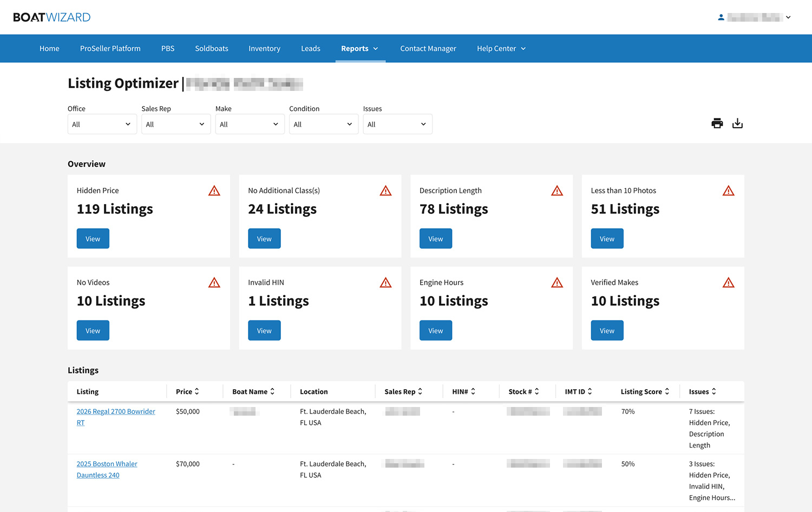Click the Hidden Price warning triangle icon
812x512 pixels.
(214, 191)
